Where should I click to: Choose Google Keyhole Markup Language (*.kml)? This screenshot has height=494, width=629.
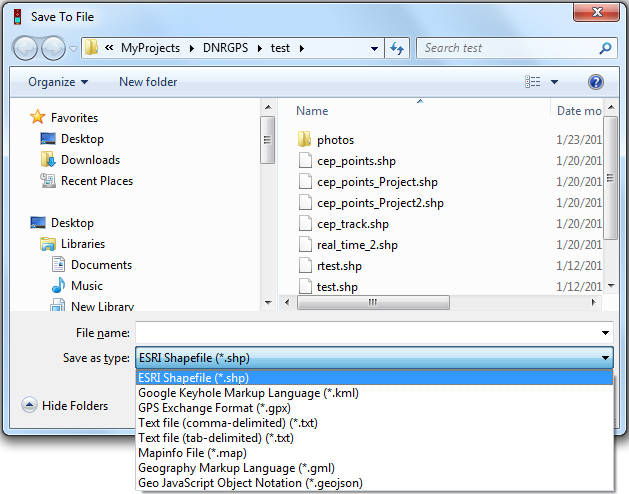click(x=375, y=393)
